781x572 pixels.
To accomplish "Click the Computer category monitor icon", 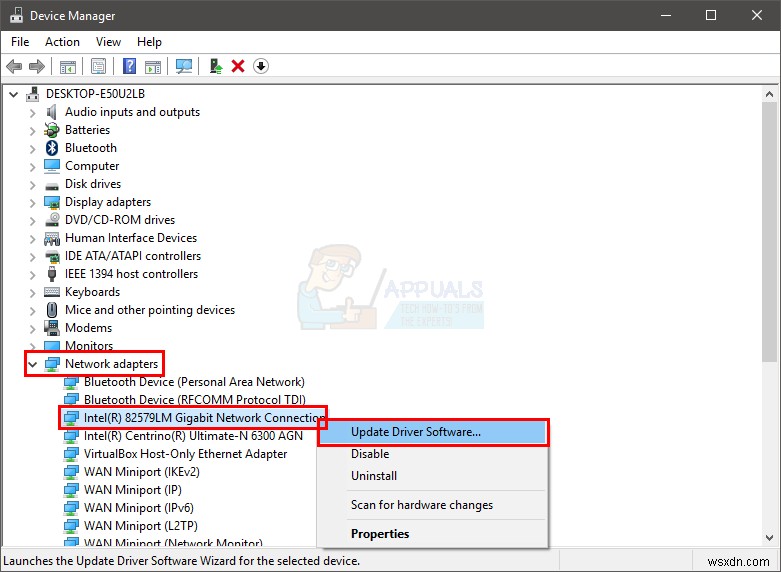I will click(52, 166).
